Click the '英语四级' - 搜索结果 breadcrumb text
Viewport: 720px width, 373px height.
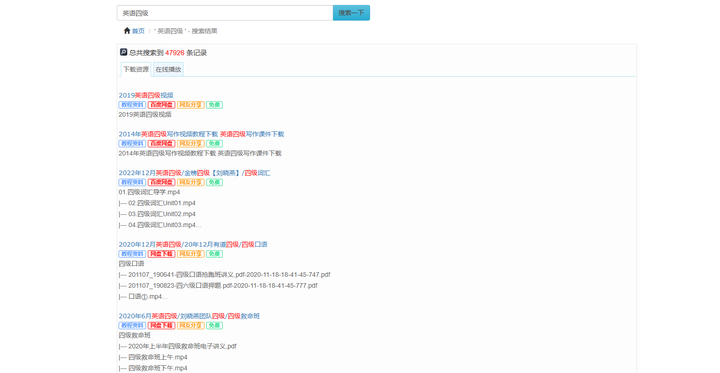tap(186, 31)
